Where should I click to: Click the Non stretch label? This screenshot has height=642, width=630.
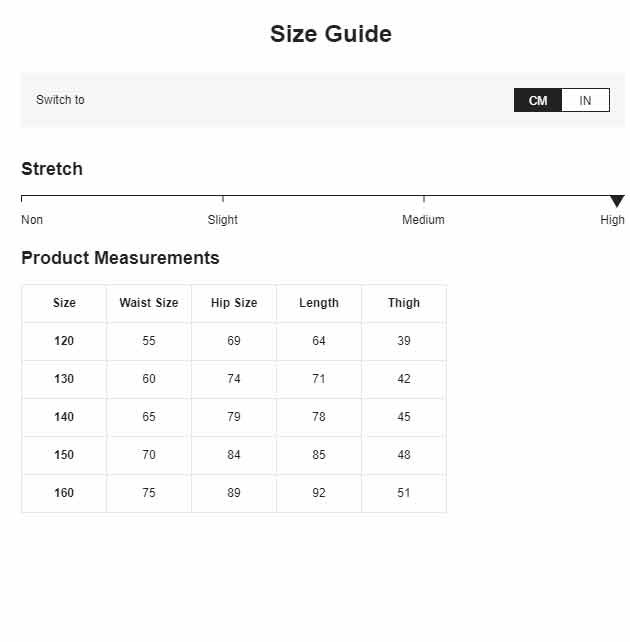pyautogui.click(x=32, y=220)
